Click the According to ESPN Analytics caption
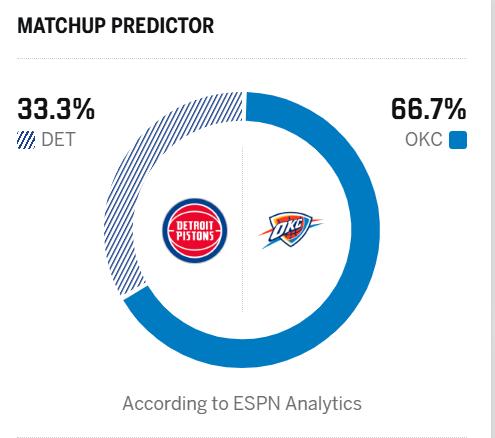The width and height of the screenshot is (495, 438). coord(242,404)
